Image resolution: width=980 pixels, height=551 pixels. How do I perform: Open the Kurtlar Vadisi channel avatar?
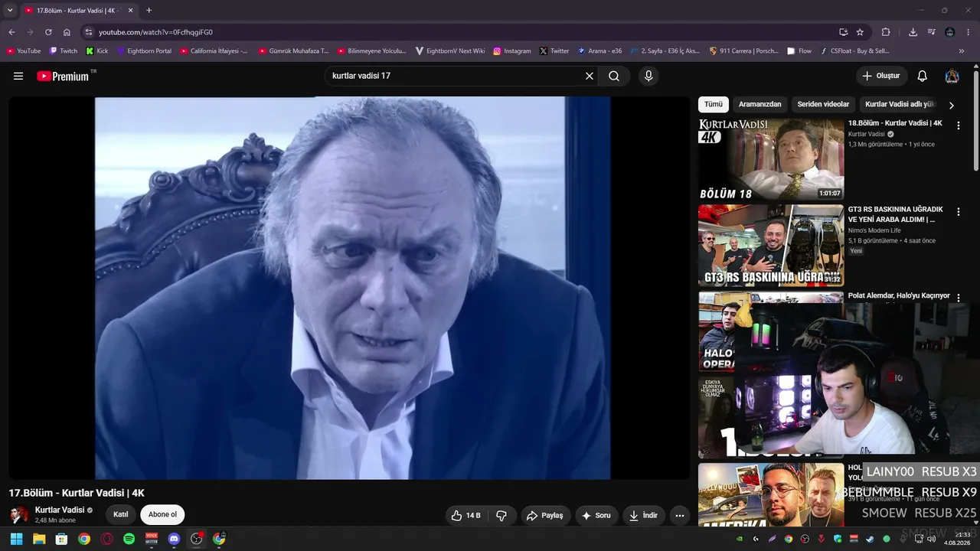[19, 515]
